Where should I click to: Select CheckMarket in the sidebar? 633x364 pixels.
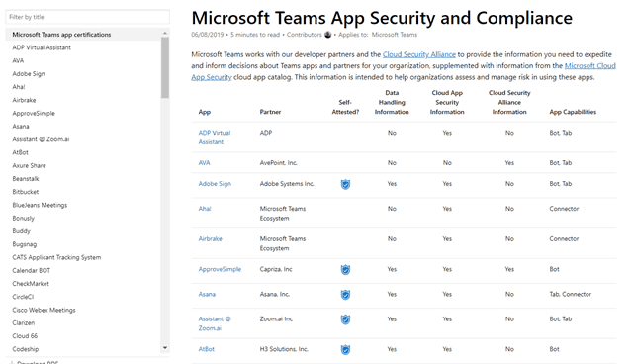(31, 284)
